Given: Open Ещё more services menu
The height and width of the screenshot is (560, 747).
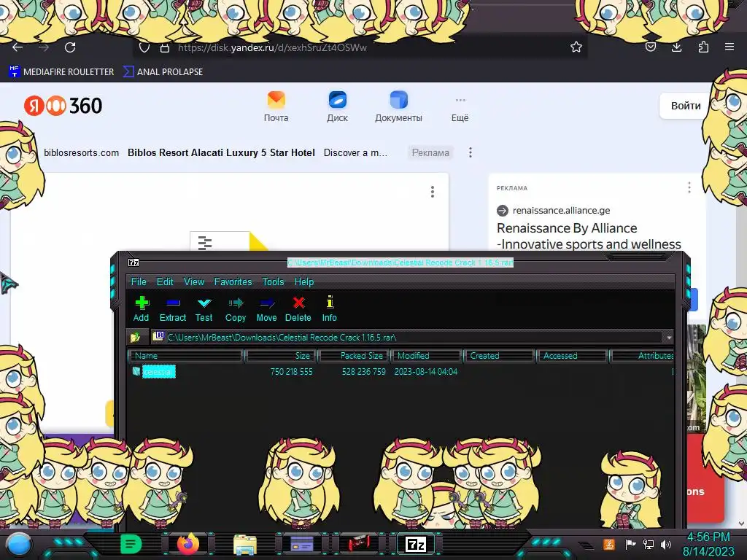Looking at the screenshot, I should point(460,109).
